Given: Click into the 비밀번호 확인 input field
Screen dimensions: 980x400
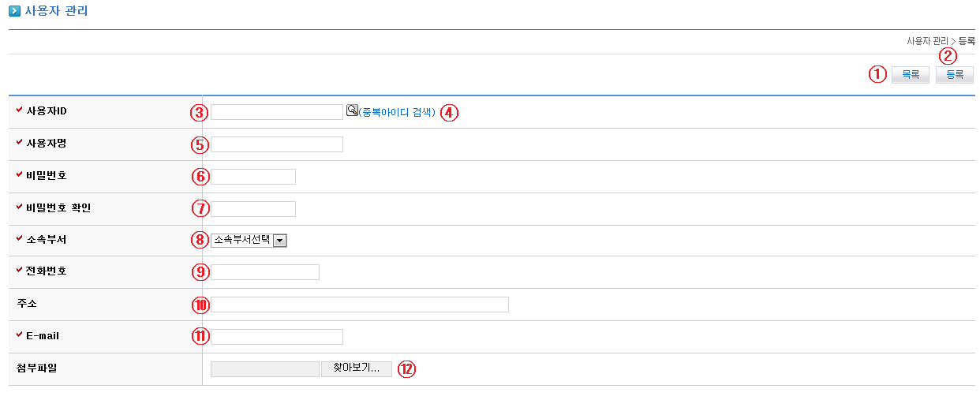Looking at the screenshot, I should [x=252, y=208].
